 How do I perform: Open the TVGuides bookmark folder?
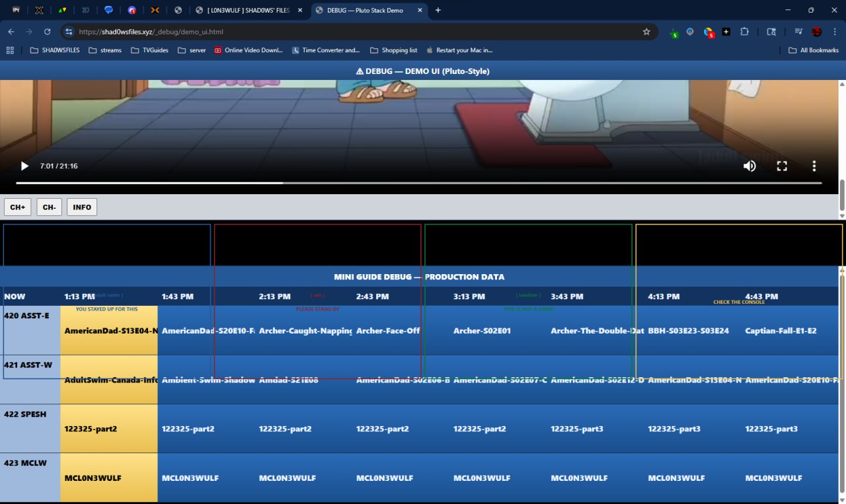pos(149,50)
